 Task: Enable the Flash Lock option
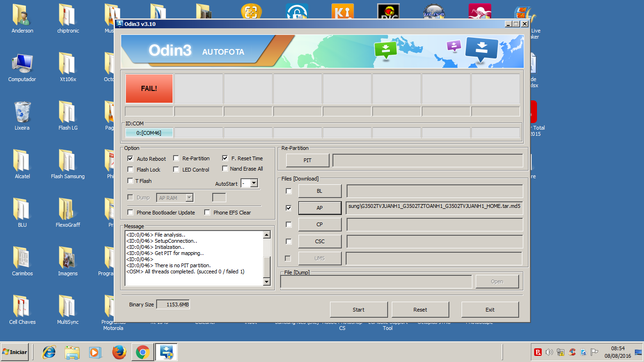point(131,170)
